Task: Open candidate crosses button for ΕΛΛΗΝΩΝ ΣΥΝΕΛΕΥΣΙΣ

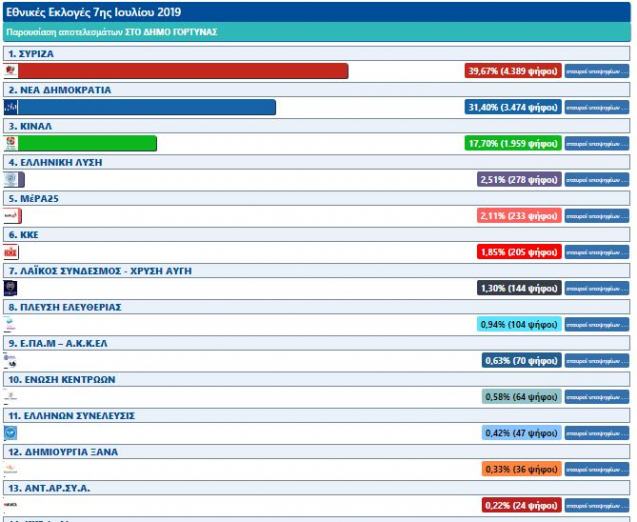Action: [597, 433]
